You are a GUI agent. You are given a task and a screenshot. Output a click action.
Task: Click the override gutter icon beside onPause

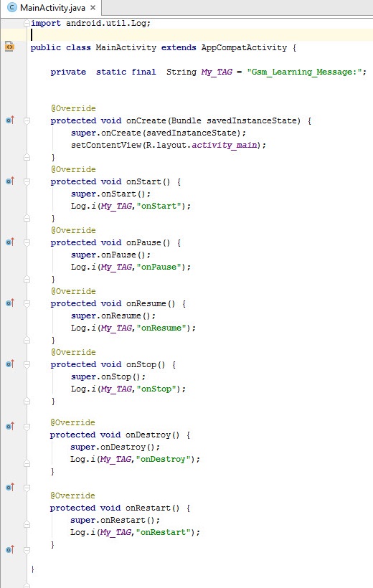click(10, 242)
